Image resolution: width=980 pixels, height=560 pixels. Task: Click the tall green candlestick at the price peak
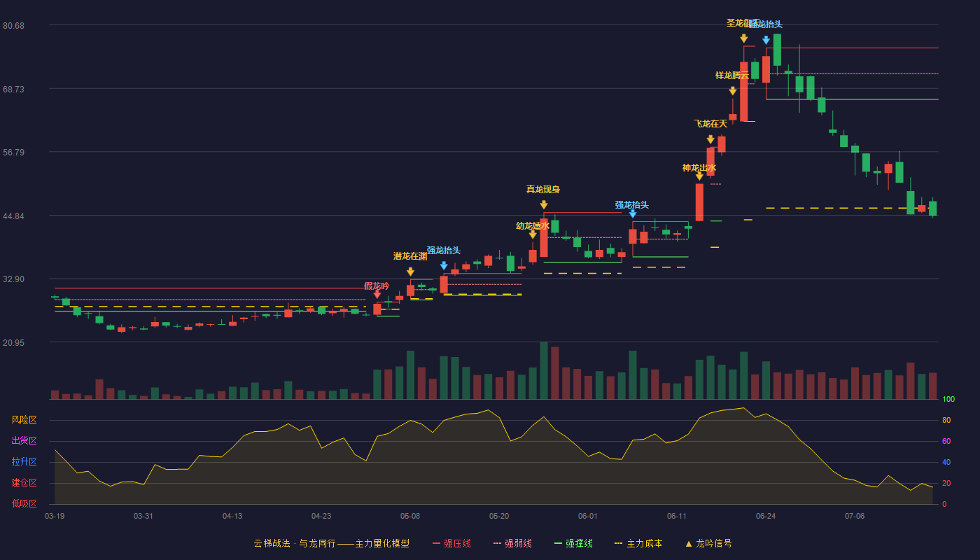pos(777,50)
